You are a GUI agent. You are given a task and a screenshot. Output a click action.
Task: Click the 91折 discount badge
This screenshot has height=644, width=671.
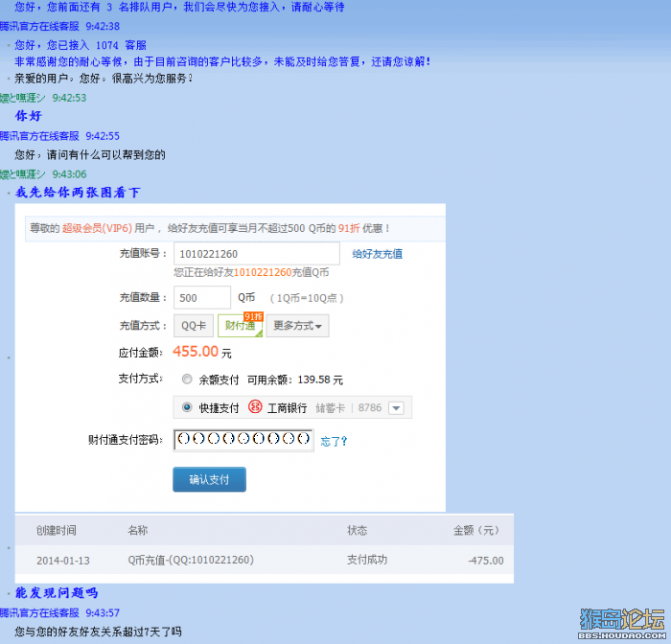pyautogui.click(x=253, y=316)
